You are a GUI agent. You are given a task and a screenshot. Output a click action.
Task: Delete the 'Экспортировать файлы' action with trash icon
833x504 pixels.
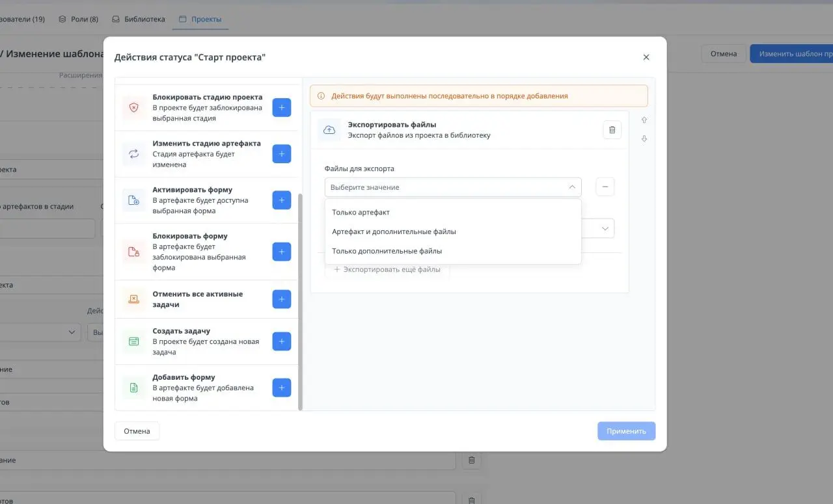click(x=612, y=130)
